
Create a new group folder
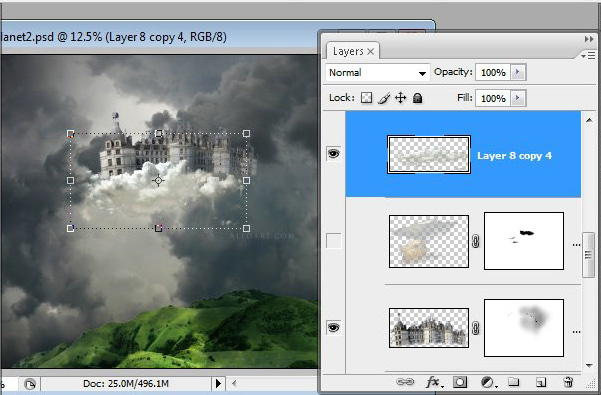[514, 382]
